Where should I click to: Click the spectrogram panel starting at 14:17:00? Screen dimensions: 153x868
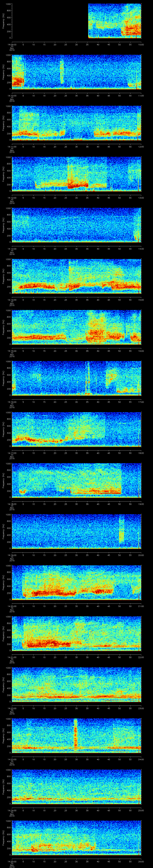(x=76, y=429)
